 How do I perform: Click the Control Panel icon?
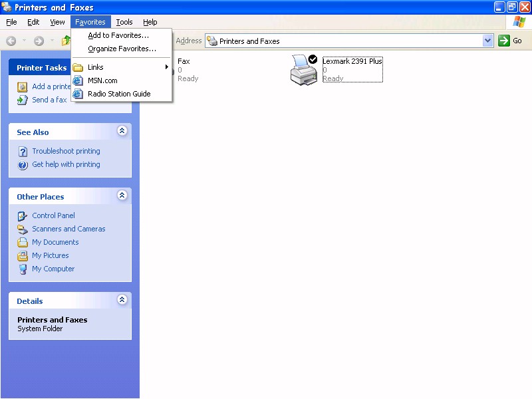click(x=23, y=215)
